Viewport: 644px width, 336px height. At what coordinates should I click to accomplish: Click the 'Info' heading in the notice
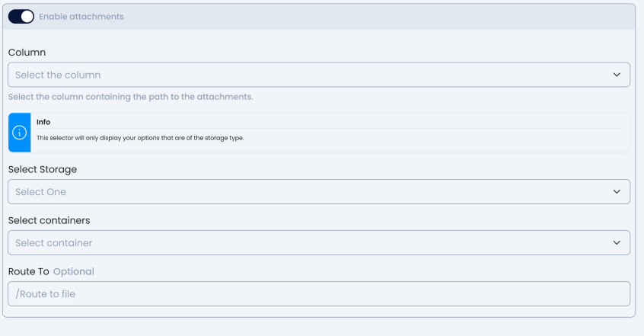click(x=43, y=122)
